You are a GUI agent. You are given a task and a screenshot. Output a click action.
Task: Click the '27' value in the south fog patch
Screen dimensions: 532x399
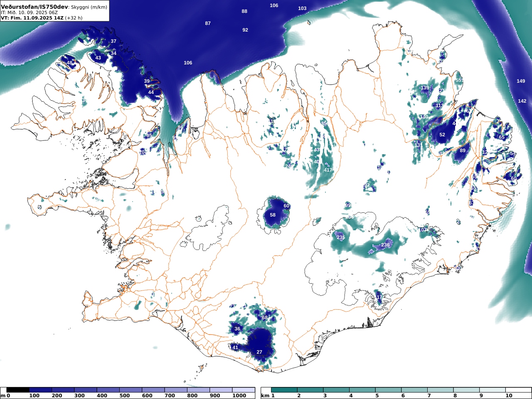(259, 352)
